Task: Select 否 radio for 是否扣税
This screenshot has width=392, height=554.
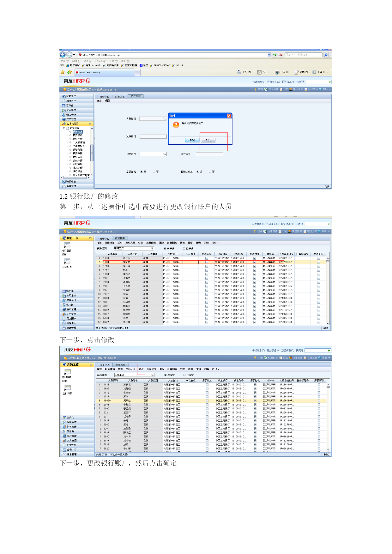Action: pos(154,172)
